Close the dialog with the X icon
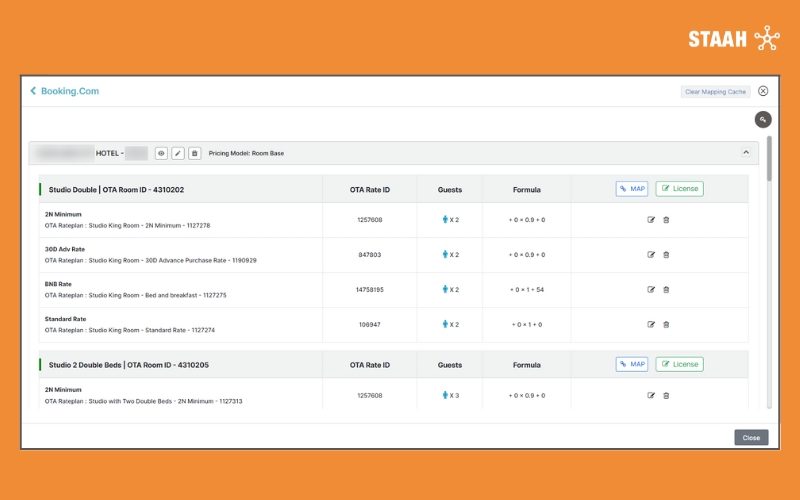 point(763,91)
